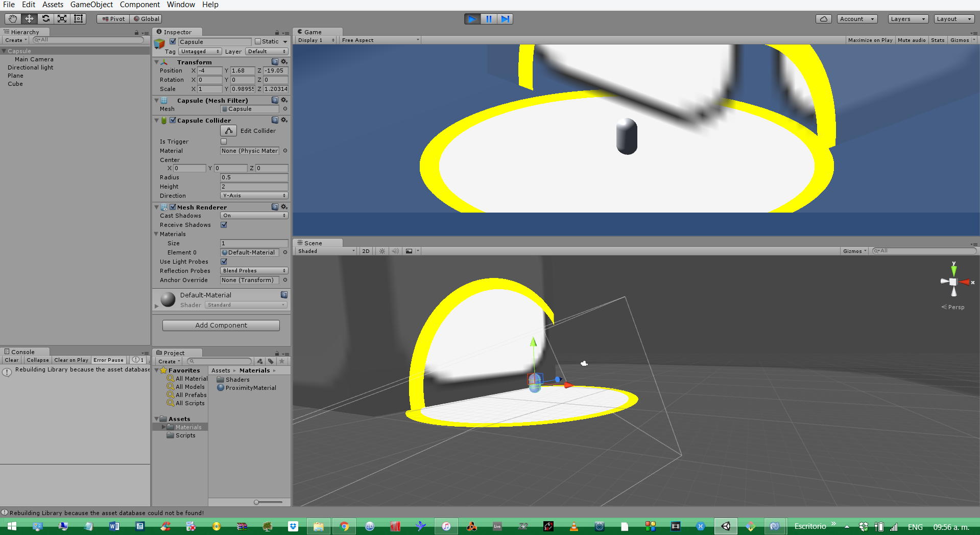Toggle scene audio icon

[x=395, y=251]
